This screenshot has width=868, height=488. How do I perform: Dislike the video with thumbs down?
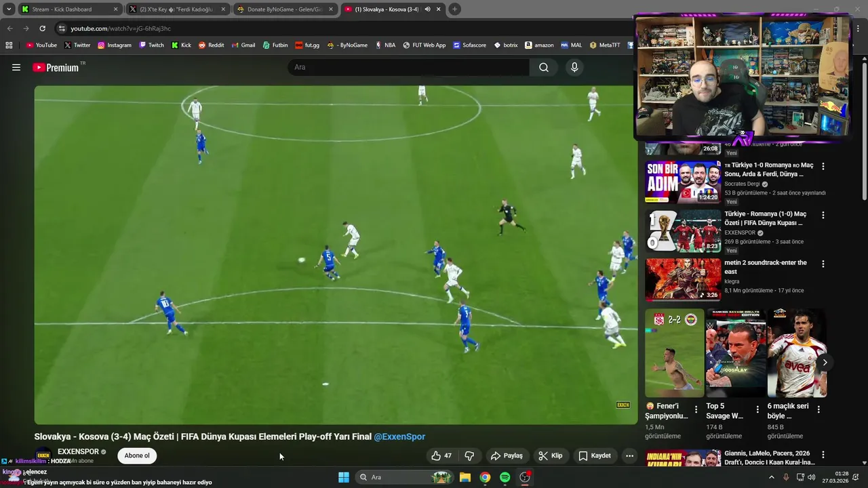point(469,455)
